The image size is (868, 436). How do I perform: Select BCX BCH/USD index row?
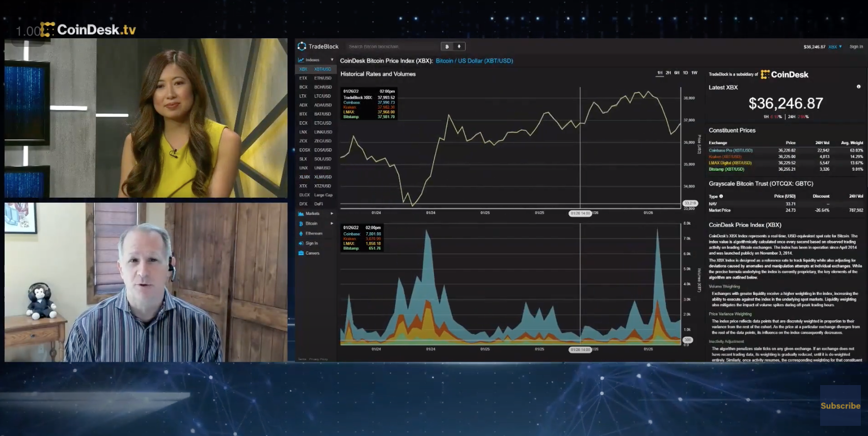point(316,87)
